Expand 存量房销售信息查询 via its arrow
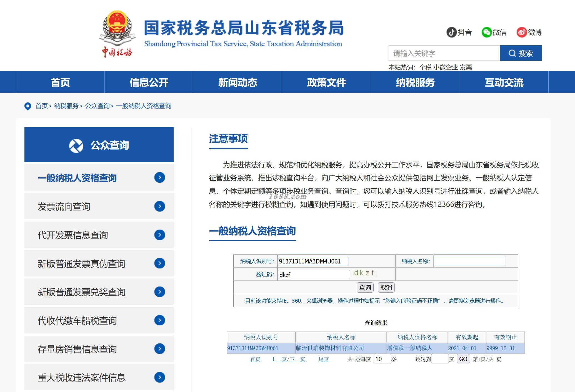 coord(160,349)
